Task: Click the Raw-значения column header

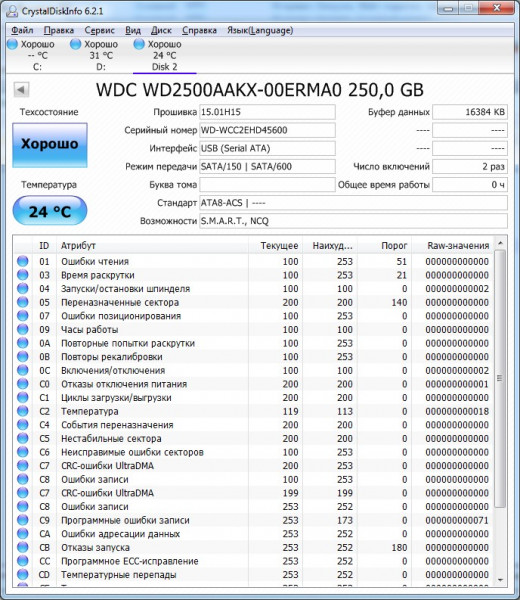Action: 453,246
